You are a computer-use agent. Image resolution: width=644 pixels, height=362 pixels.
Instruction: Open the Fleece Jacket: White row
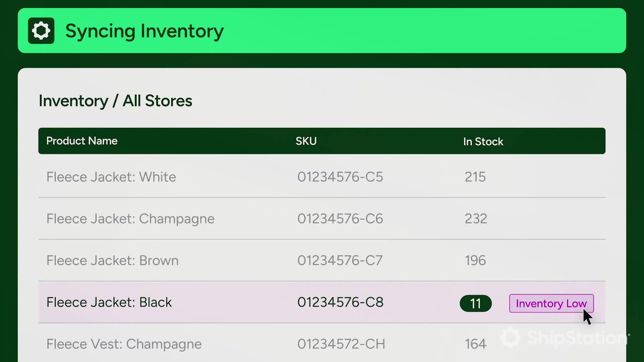tap(111, 177)
